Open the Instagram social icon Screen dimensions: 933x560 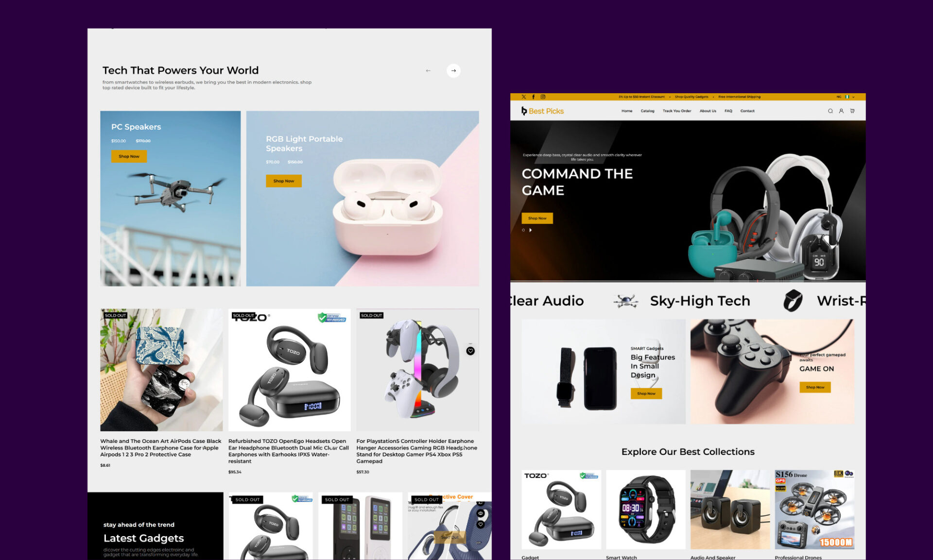(x=543, y=97)
